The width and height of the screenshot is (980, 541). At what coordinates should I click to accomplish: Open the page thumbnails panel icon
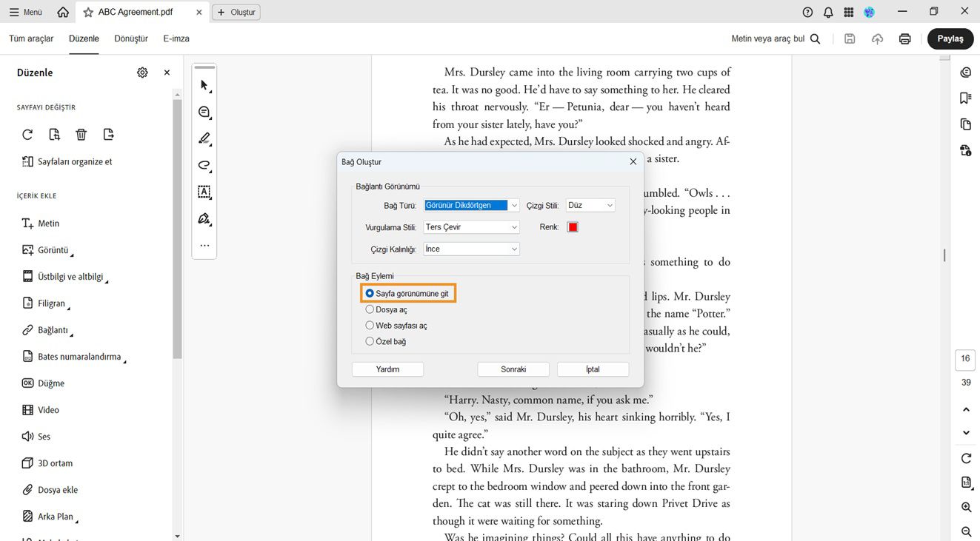click(x=965, y=124)
